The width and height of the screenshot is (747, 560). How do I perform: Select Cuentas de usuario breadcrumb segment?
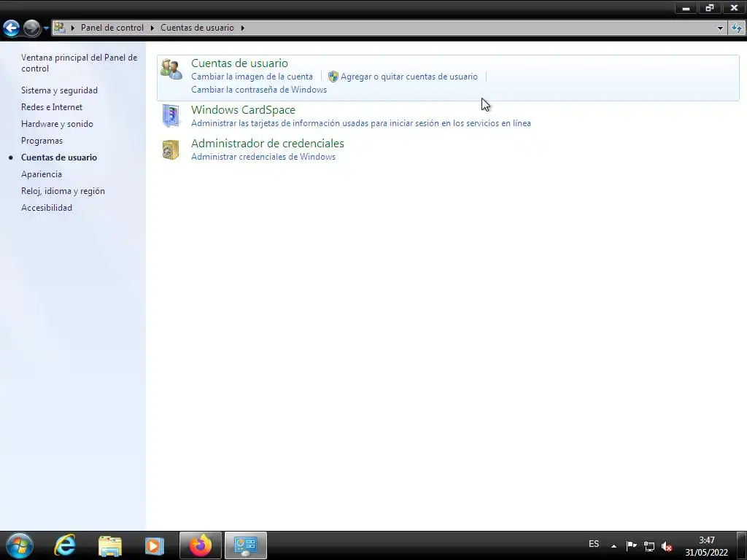coord(197,28)
